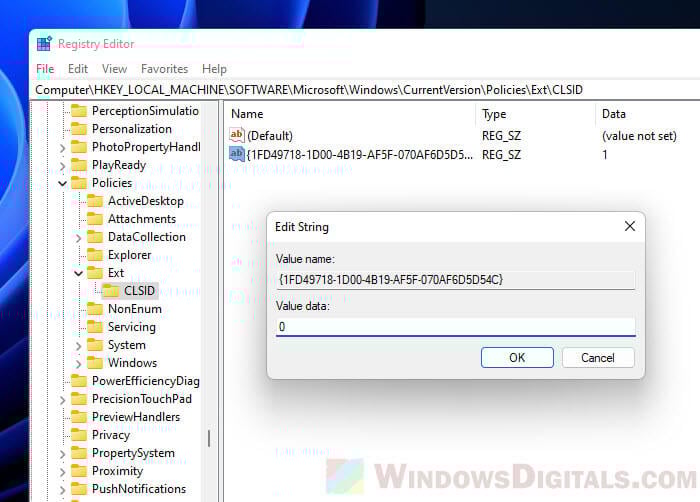Screen dimensions: 700x502
Task: Click the Privacy folder icon
Action: coord(79,435)
